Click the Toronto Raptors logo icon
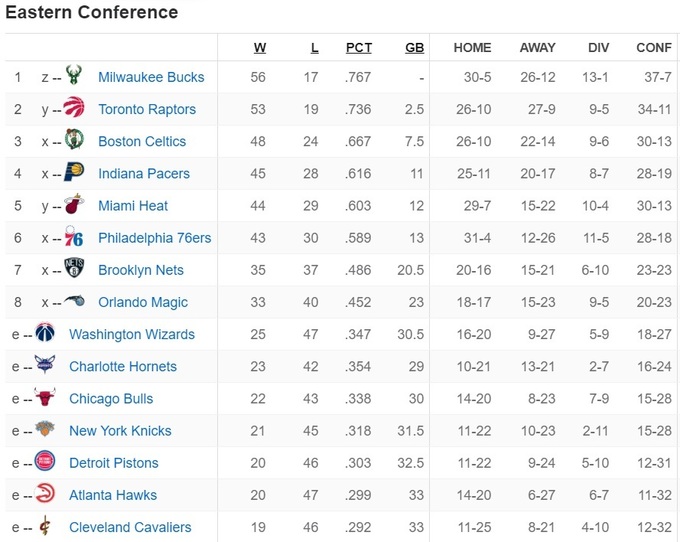This screenshot has height=542, width=680. (75, 109)
